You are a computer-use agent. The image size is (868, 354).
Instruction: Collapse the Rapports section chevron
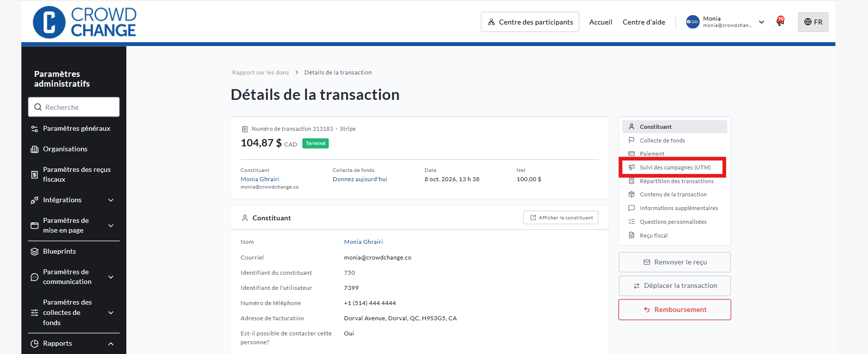111,344
